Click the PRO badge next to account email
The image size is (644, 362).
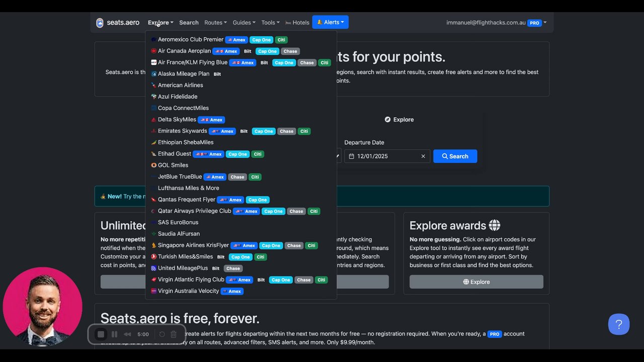pyautogui.click(x=534, y=23)
